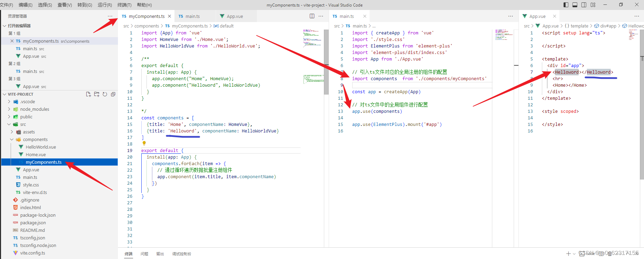Image resolution: width=644 pixels, height=259 pixels.
Task: Toggle secondary sidebar visibility in title bar
Action: pos(584,5)
